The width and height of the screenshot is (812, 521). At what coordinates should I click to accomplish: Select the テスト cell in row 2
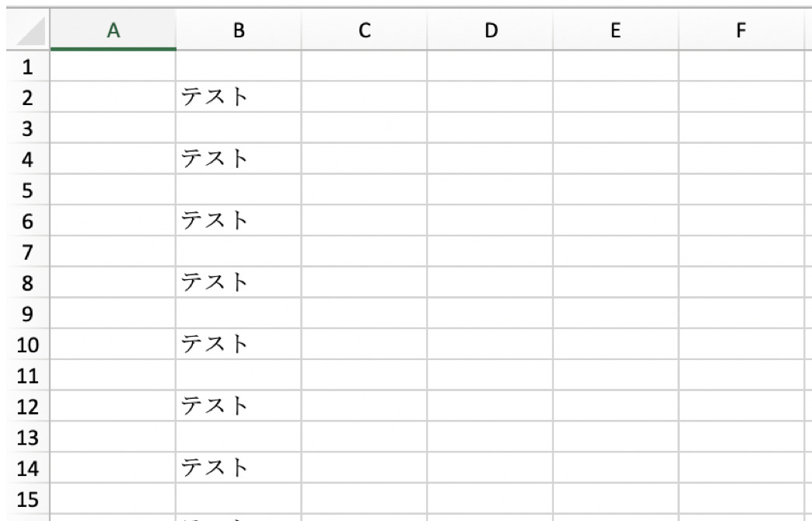pyautogui.click(x=238, y=98)
